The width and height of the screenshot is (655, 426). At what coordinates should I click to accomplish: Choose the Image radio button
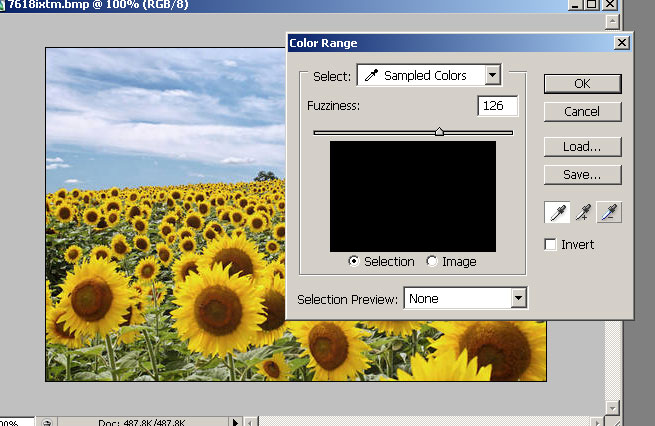(x=432, y=261)
